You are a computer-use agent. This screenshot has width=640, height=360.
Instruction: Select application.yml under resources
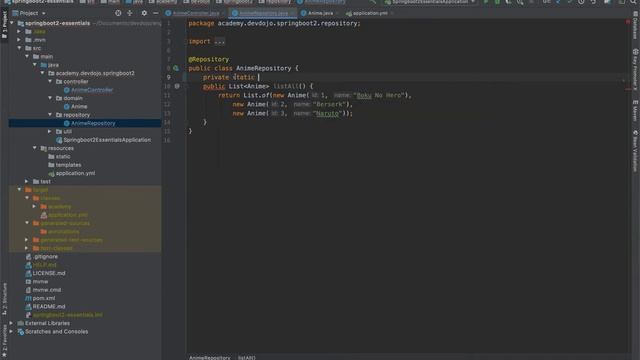76,173
